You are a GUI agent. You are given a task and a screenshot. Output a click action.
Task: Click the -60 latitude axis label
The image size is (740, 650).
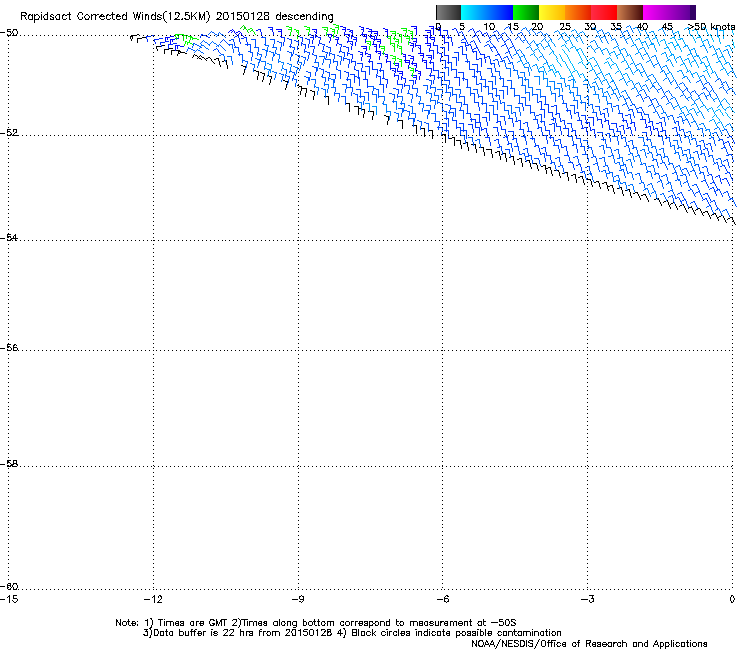coord(9,587)
